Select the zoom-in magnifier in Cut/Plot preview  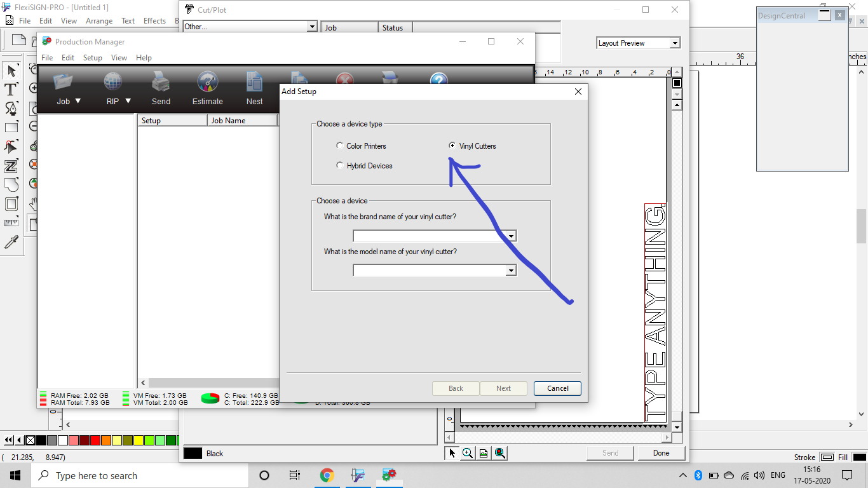468,453
